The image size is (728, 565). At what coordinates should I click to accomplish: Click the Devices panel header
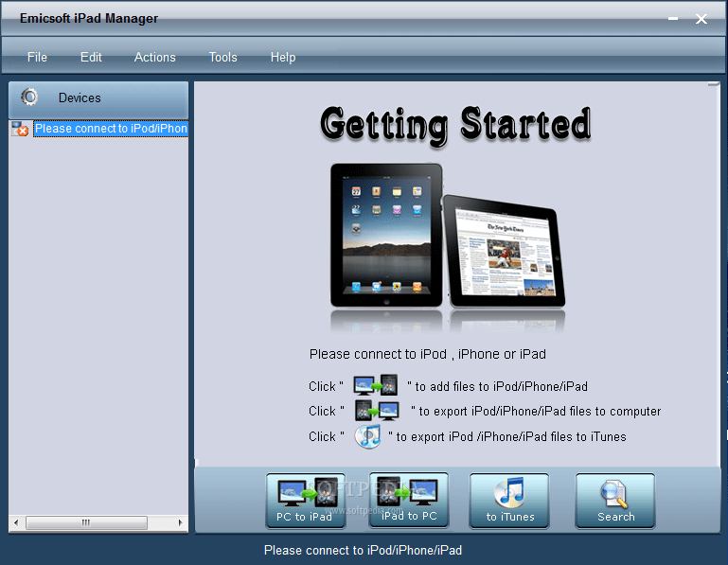coord(98,99)
